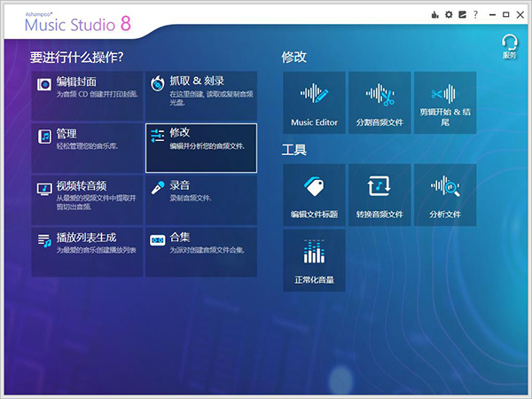Open help with the question mark icon

tap(475, 14)
